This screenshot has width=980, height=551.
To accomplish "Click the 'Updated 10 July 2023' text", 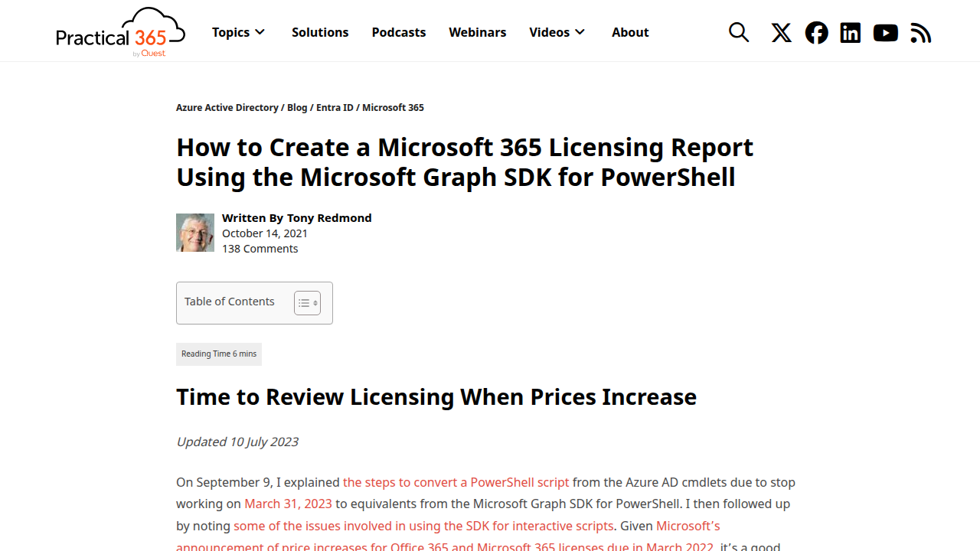I will [237, 442].
